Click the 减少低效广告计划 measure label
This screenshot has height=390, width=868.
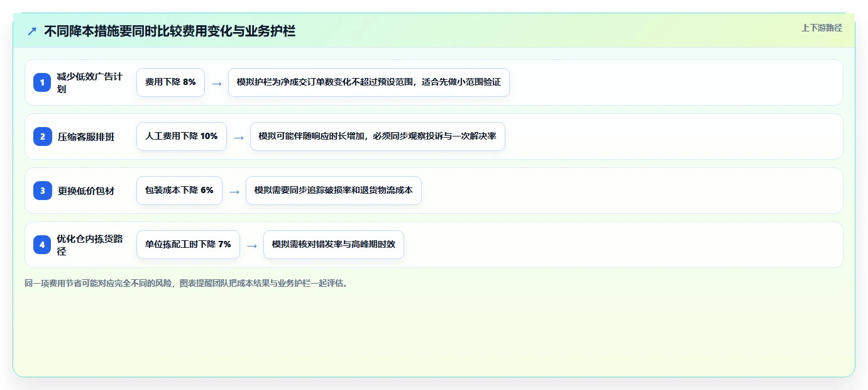tap(90, 82)
